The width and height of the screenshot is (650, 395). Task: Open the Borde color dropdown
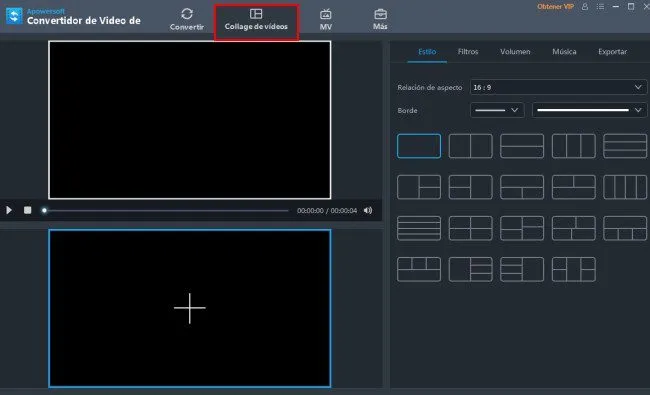pos(589,110)
